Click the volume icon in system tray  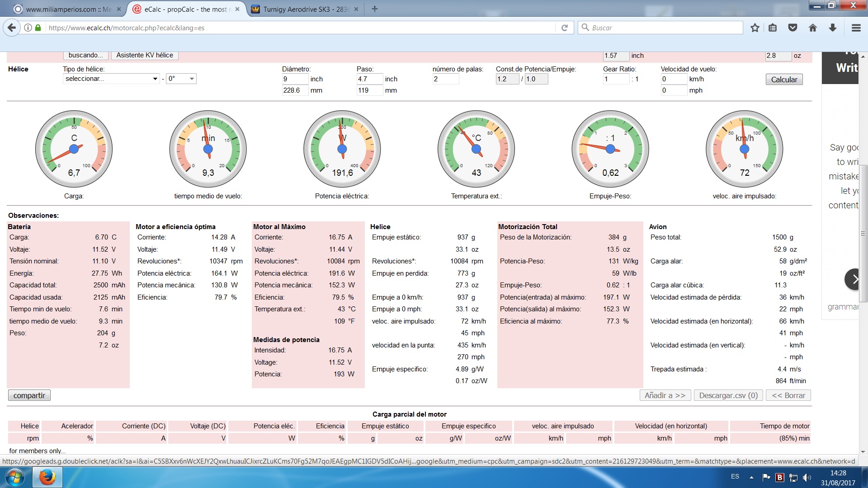click(807, 477)
